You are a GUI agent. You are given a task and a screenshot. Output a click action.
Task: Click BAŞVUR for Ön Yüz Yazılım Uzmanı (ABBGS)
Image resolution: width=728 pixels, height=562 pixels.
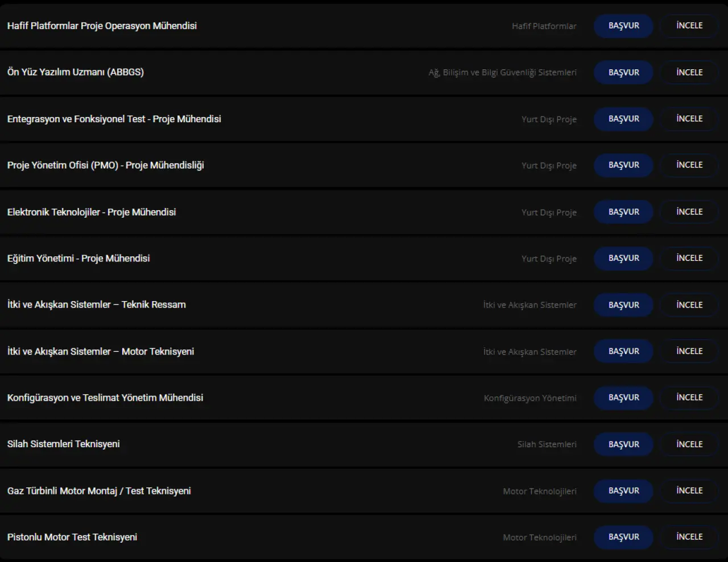[x=623, y=73]
